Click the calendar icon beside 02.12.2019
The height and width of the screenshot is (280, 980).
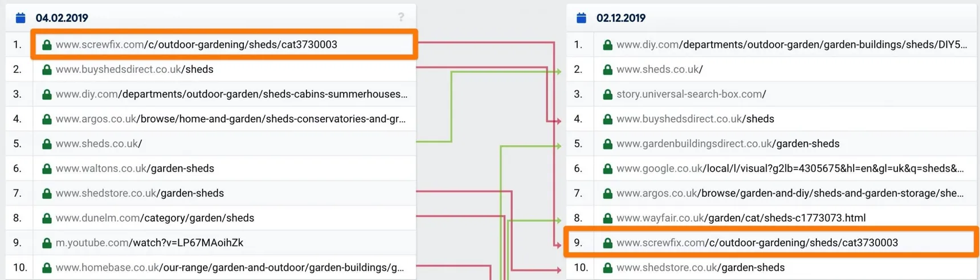click(x=581, y=18)
